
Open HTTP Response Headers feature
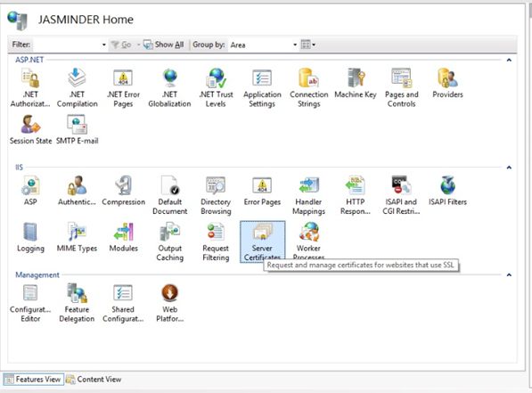[x=356, y=195]
